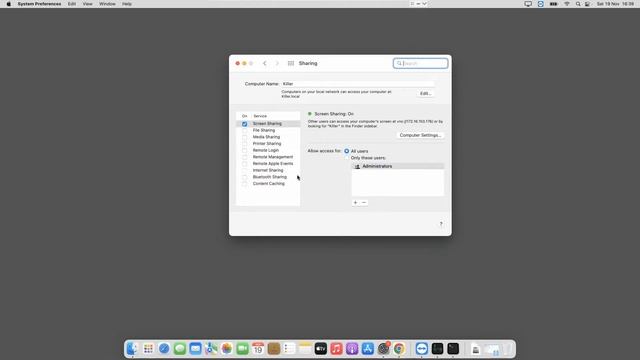640x360 pixels.
Task: Enable the Remote Apple Events checkbox
Action: (244, 164)
